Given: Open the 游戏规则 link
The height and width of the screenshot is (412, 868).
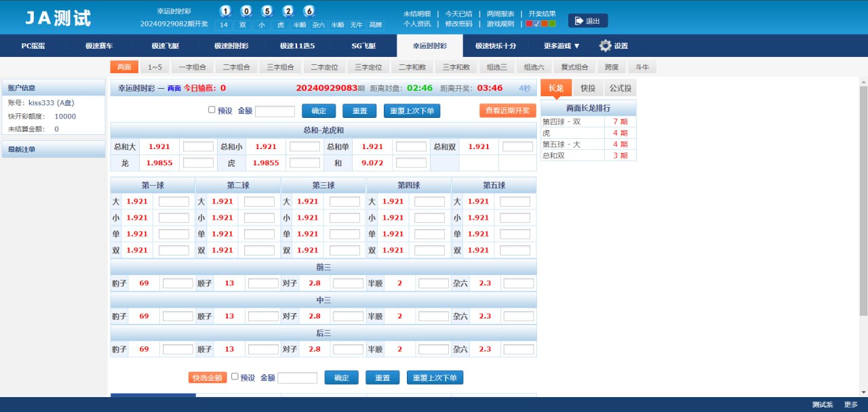Looking at the screenshot, I should point(500,24).
